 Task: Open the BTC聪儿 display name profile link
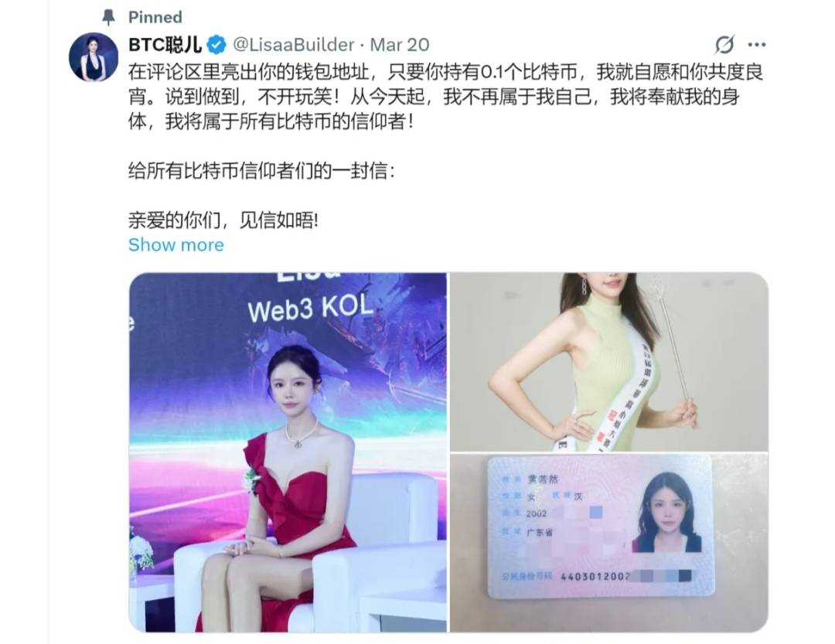[165, 45]
